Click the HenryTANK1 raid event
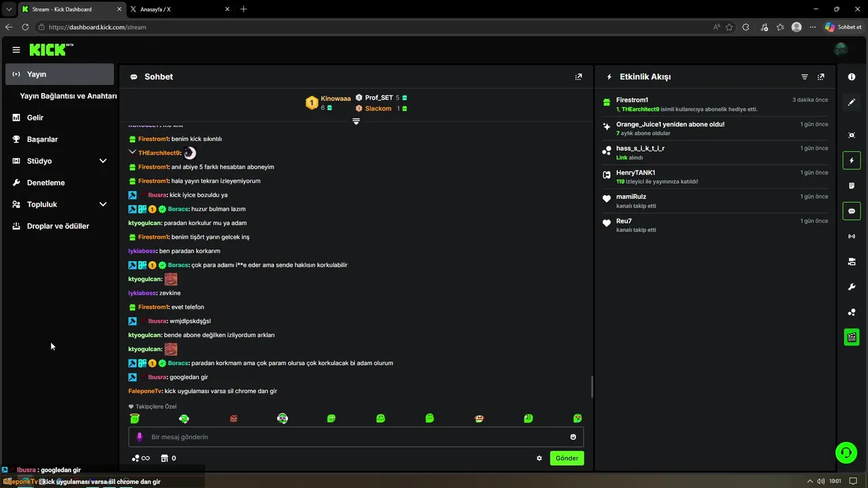The width and height of the screenshot is (868, 488). pos(715,177)
